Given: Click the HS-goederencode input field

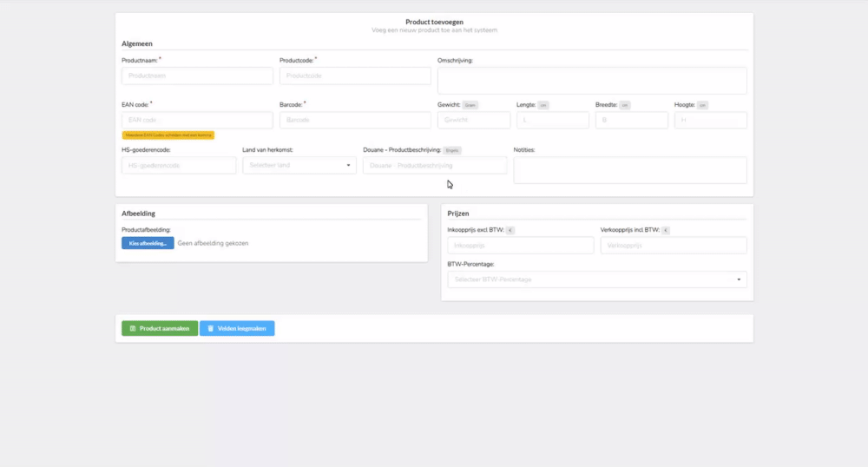Looking at the screenshot, I should [179, 166].
